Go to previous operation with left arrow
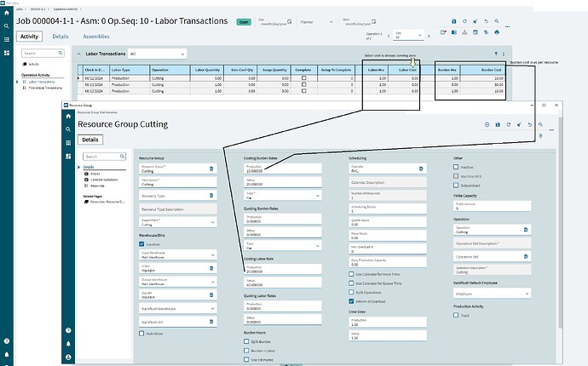Image resolution: width=588 pixels, height=366 pixels. [389, 36]
